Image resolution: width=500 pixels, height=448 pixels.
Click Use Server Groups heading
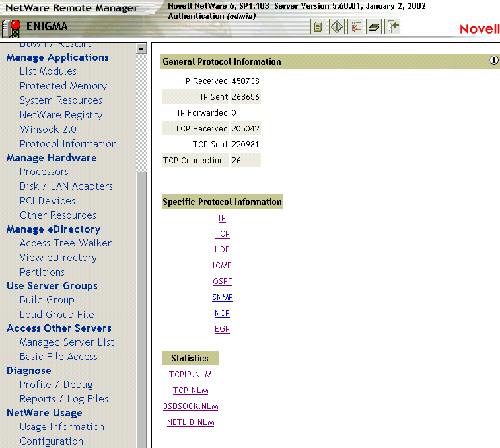point(52,286)
